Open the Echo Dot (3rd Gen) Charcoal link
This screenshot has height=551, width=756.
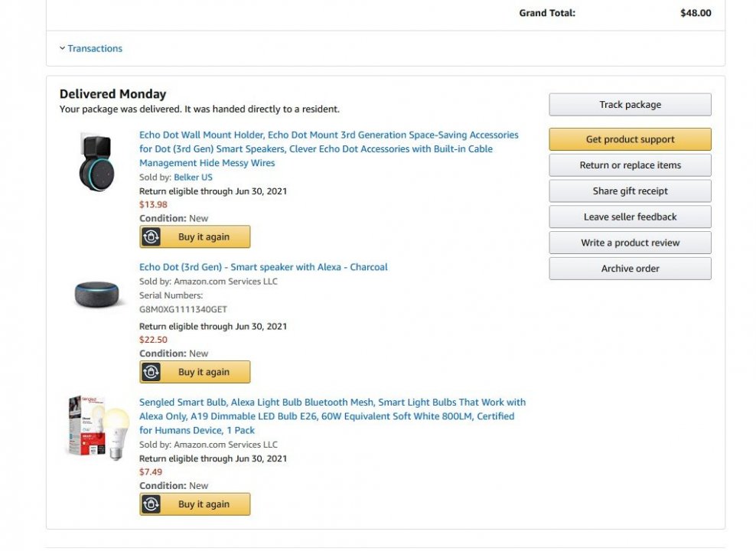(263, 267)
